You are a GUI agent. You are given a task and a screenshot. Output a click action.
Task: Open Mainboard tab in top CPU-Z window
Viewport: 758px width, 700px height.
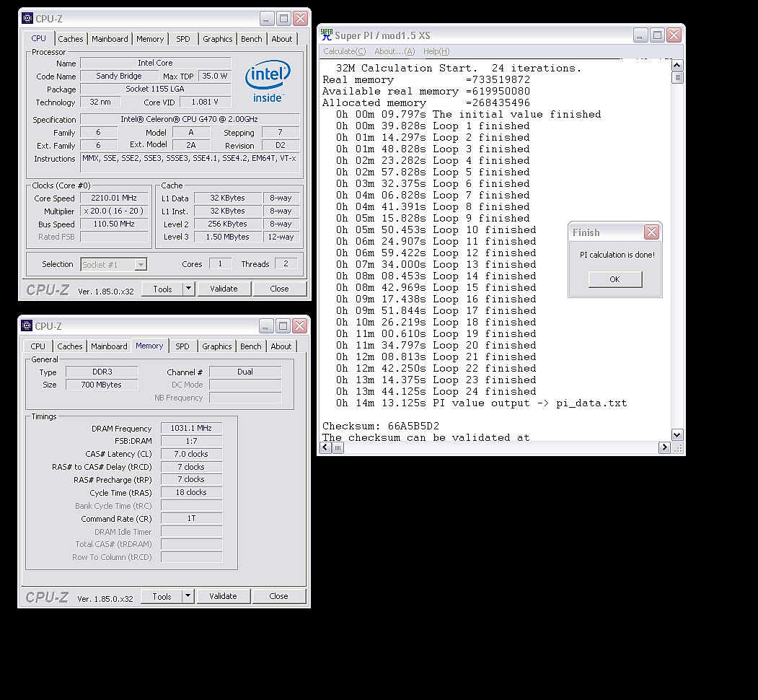coord(110,39)
